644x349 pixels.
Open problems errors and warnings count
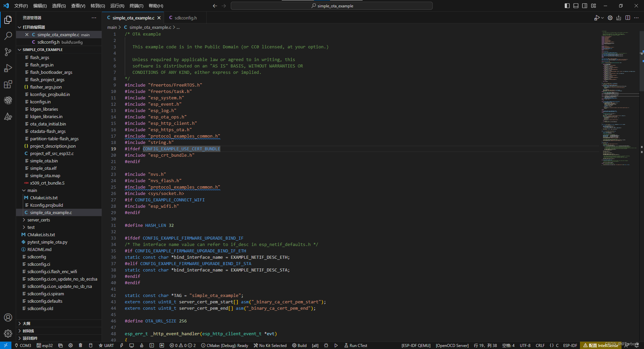tap(182, 345)
